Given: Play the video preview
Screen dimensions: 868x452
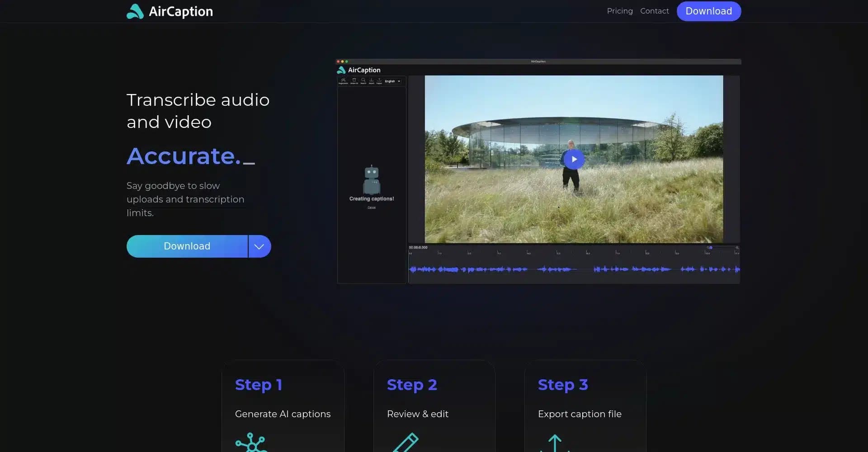Looking at the screenshot, I should [574, 159].
